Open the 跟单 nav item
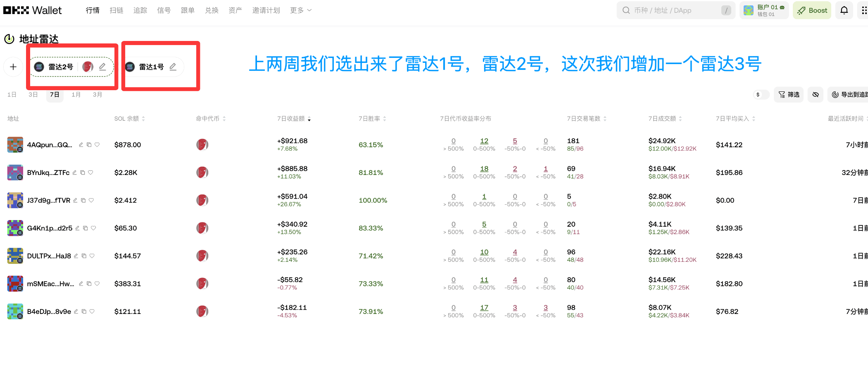 click(188, 10)
